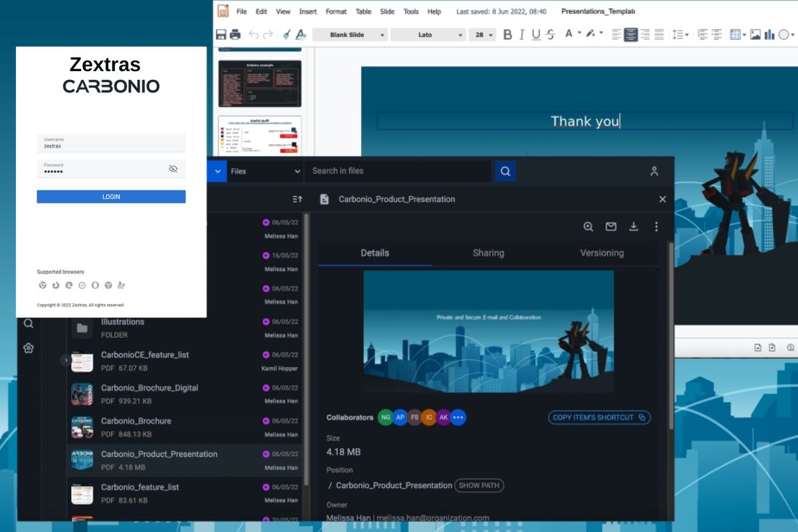
Task: Toggle password visibility eye icon
Action: (x=174, y=169)
